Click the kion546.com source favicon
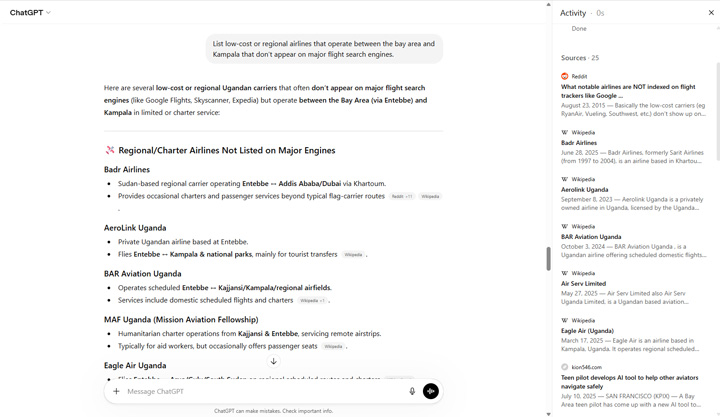Image resolution: width=720 pixels, height=417 pixels. 565,367
